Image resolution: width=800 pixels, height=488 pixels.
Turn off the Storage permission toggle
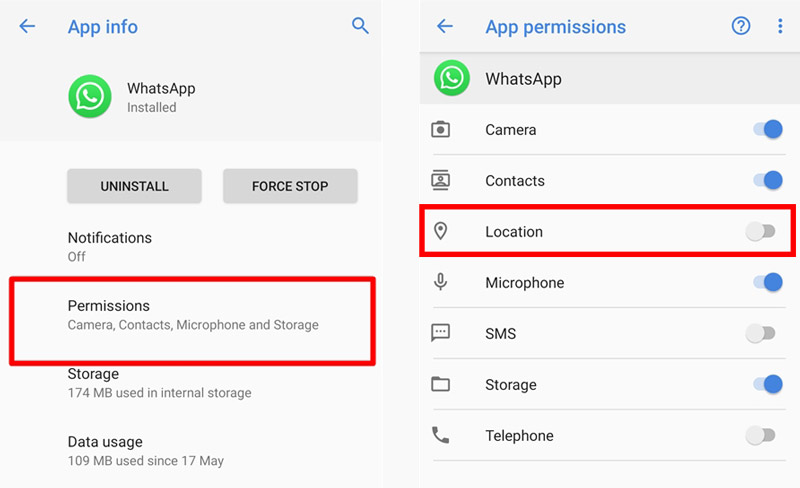[768, 384]
